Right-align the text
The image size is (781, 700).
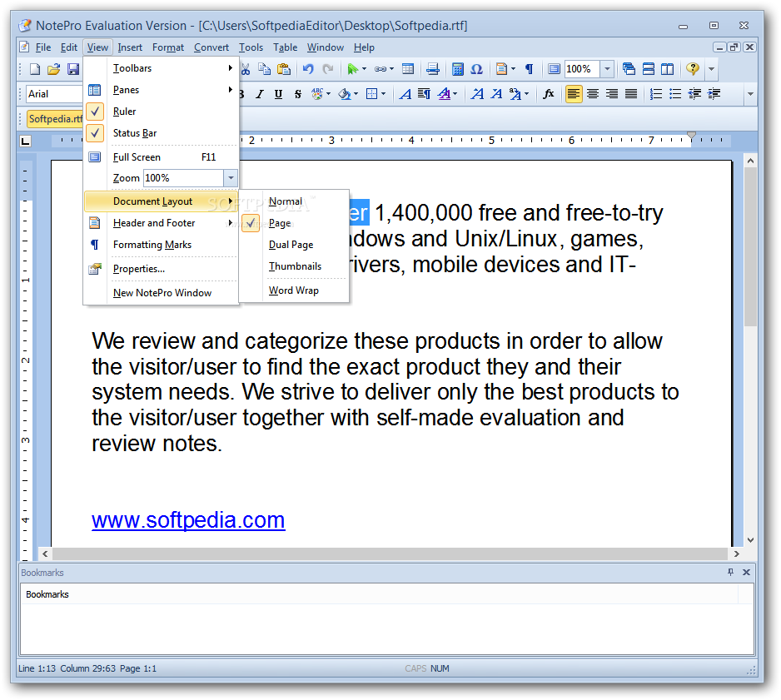pyautogui.click(x=612, y=94)
